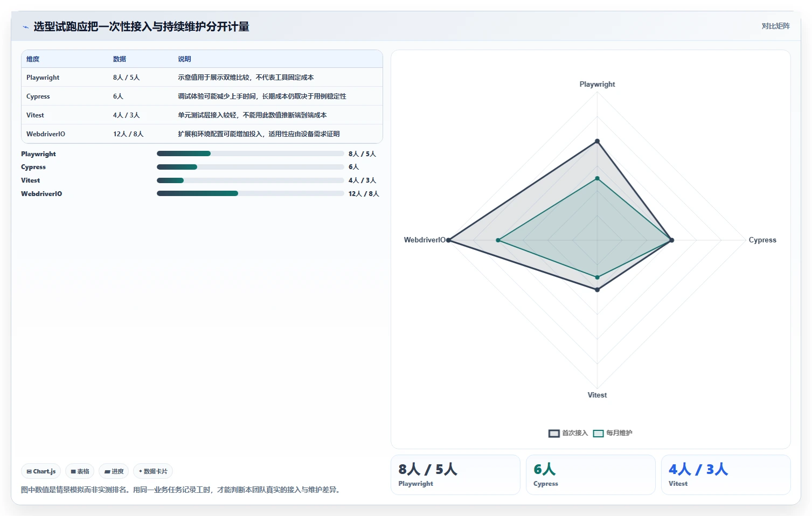Image resolution: width=812 pixels, height=516 pixels.
Task: Click the WebdriverIO progress bar
Action: click(250, 193)
